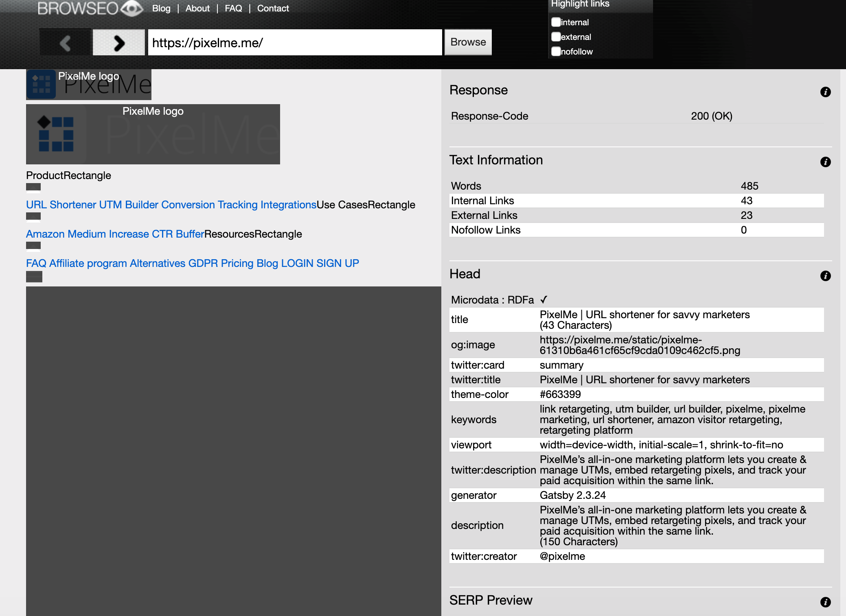Click the theme-color value #663399
The image size is (846, 616).
pyautogui.click(x=560, y=394)
